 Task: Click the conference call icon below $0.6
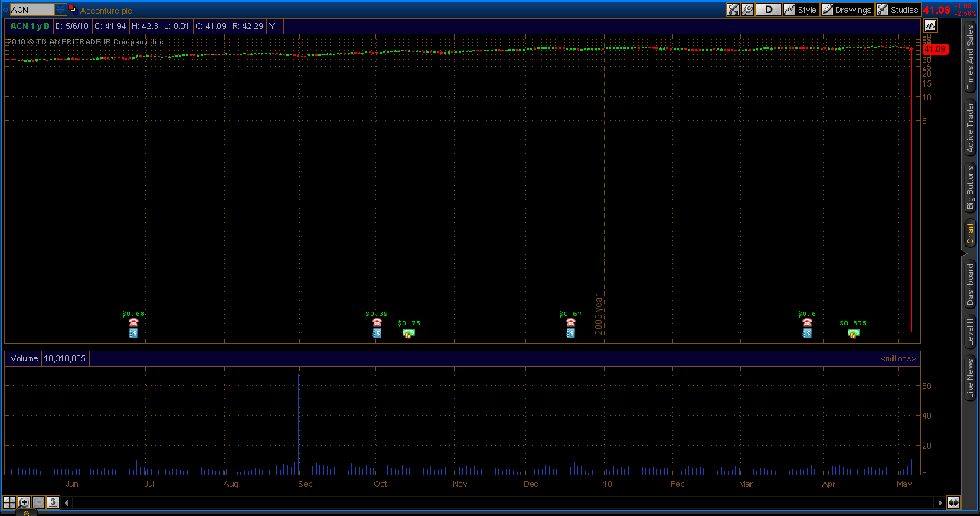[807, 334]
